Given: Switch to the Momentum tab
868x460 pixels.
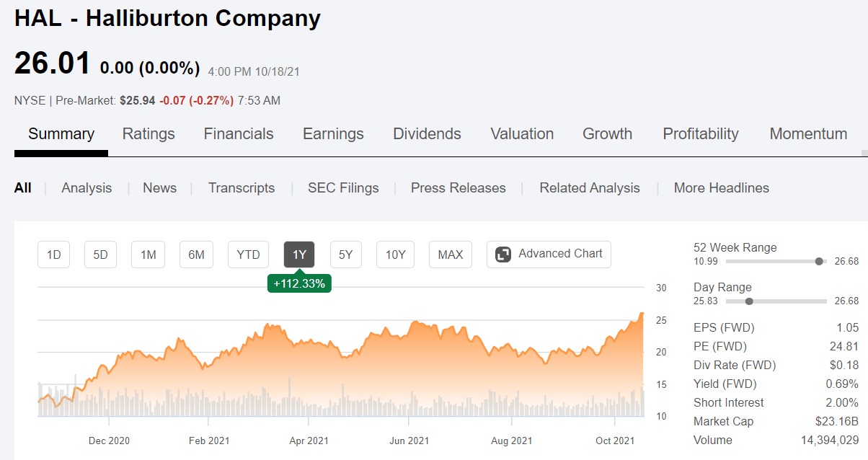Looking at the screenshot, I should click(808, 133).
